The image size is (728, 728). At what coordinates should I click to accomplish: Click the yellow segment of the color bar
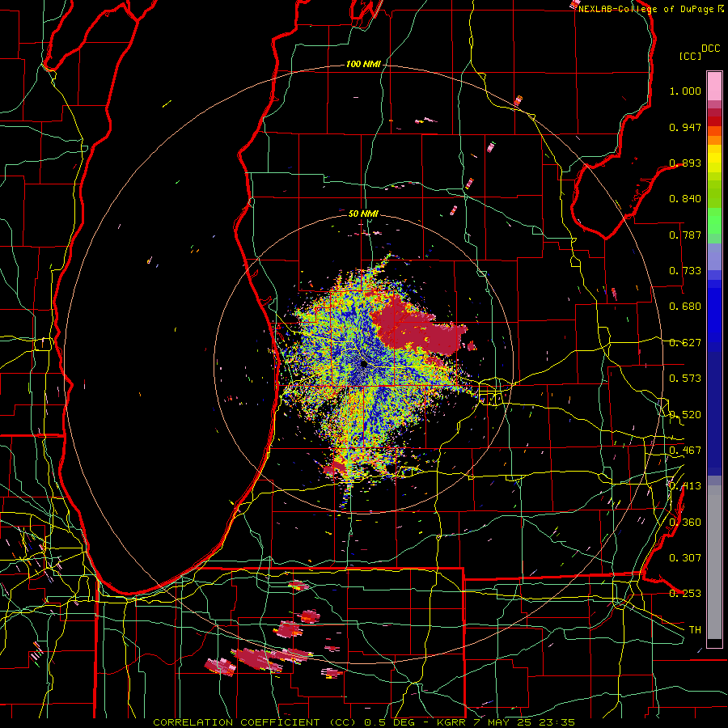click(714, 159)
